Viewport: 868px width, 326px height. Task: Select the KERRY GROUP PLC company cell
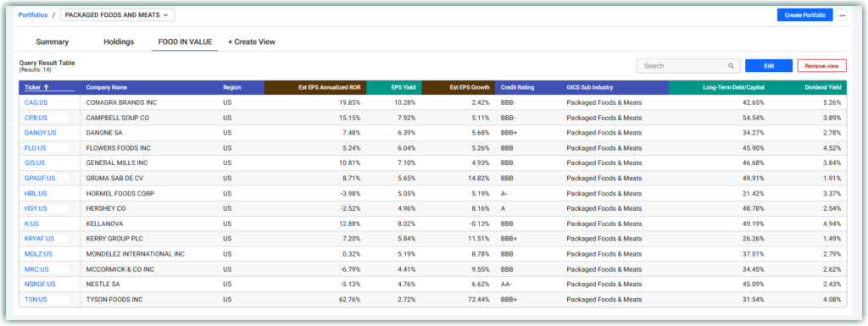(x=115, y=239)
